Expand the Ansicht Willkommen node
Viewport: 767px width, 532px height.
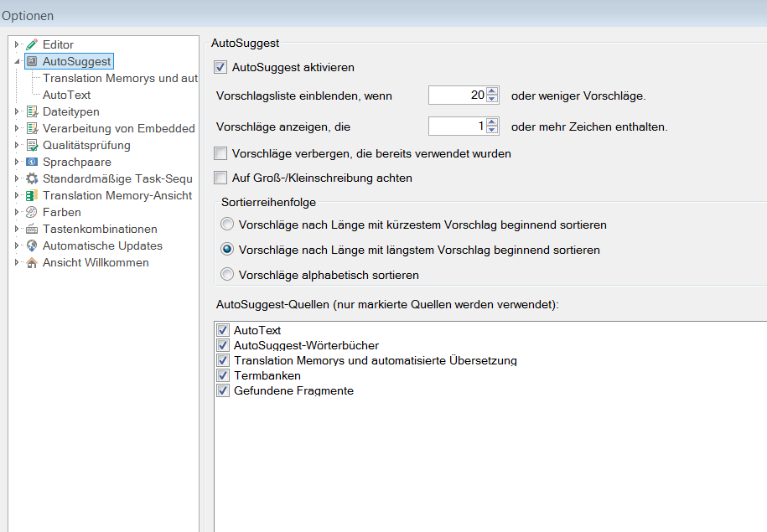tap(17, 262)
